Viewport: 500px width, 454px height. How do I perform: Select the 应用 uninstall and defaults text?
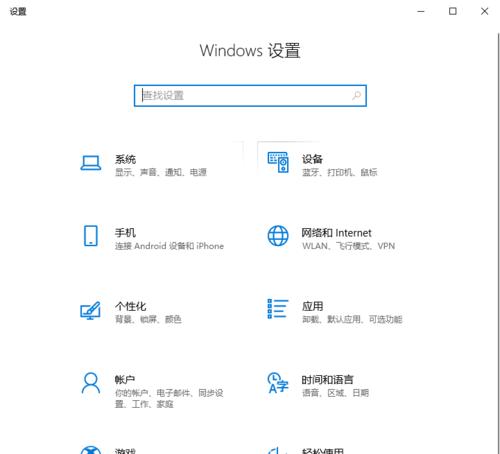point(352,319)
